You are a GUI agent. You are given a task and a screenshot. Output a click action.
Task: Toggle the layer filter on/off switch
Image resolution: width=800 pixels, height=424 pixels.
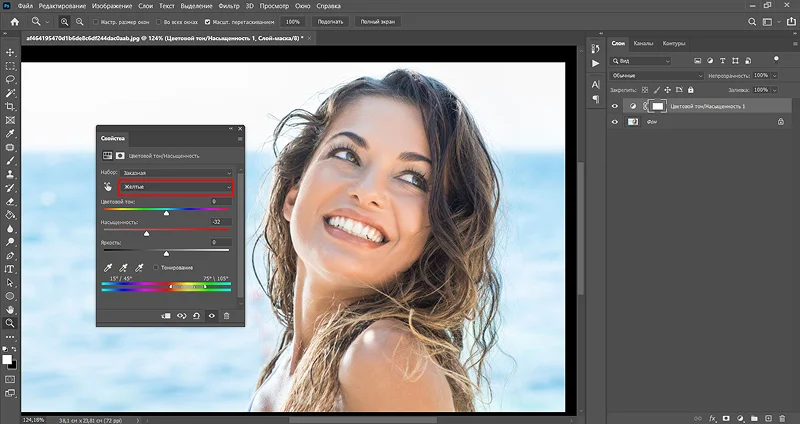click(776, 59)
